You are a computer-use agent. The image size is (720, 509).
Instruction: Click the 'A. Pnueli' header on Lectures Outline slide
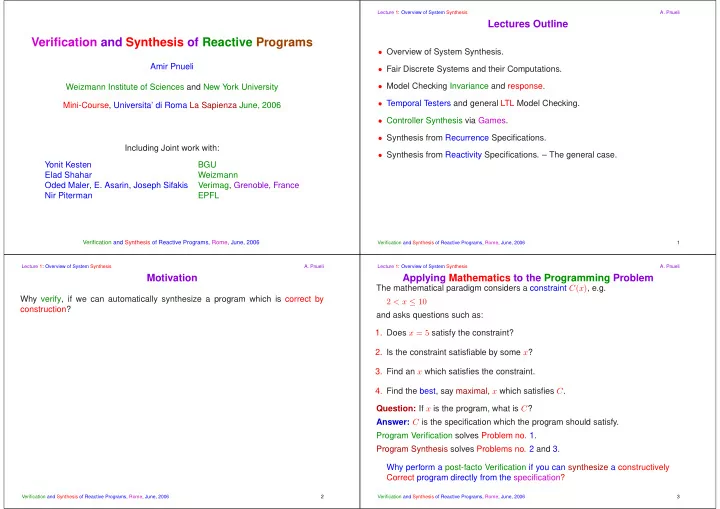click(669, 12)
